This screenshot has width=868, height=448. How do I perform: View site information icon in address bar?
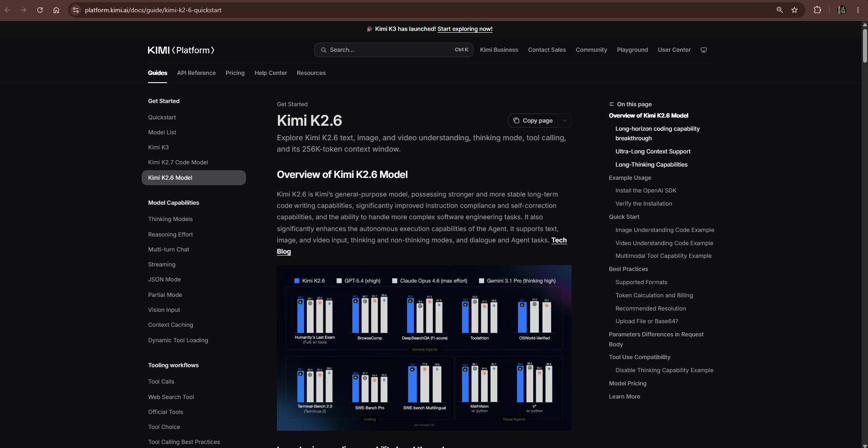click(76, 10)
